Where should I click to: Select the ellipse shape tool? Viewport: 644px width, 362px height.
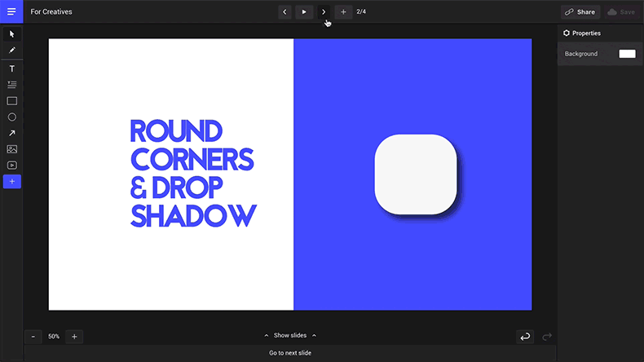click(11, 117)
